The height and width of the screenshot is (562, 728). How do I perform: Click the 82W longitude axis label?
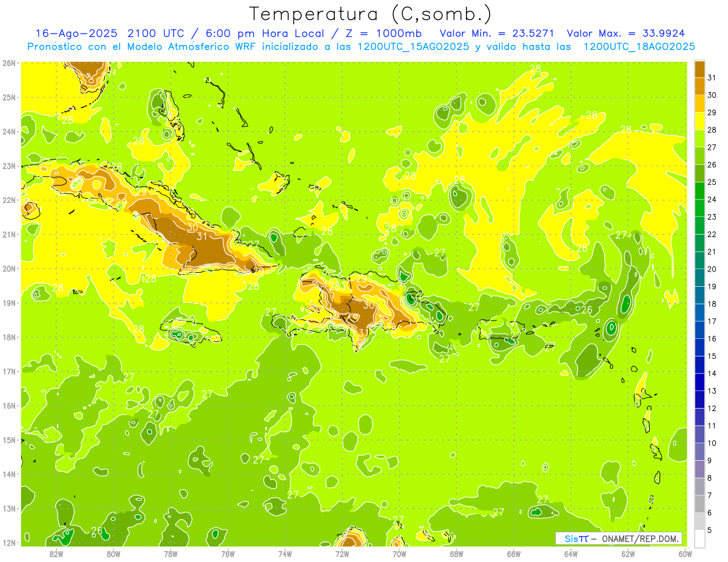(x=56, y=554)
